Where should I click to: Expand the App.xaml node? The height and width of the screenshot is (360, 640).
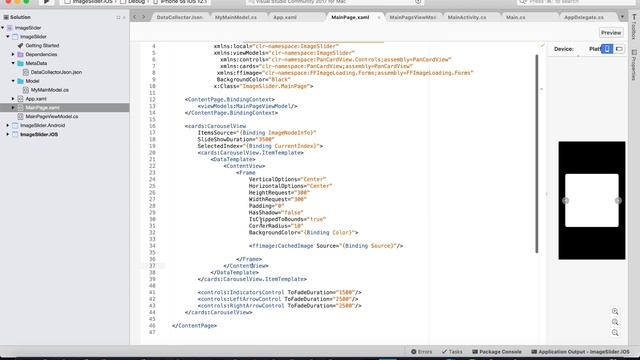[13, 99]
